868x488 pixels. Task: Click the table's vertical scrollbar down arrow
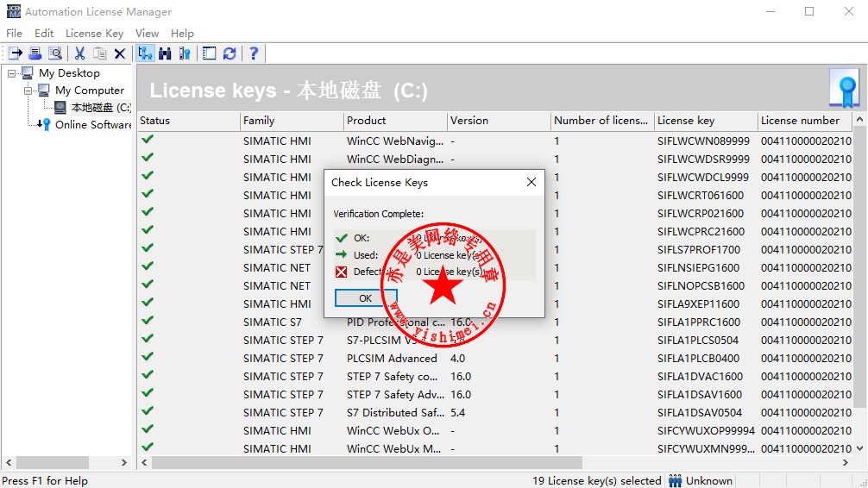click(859, 448)
